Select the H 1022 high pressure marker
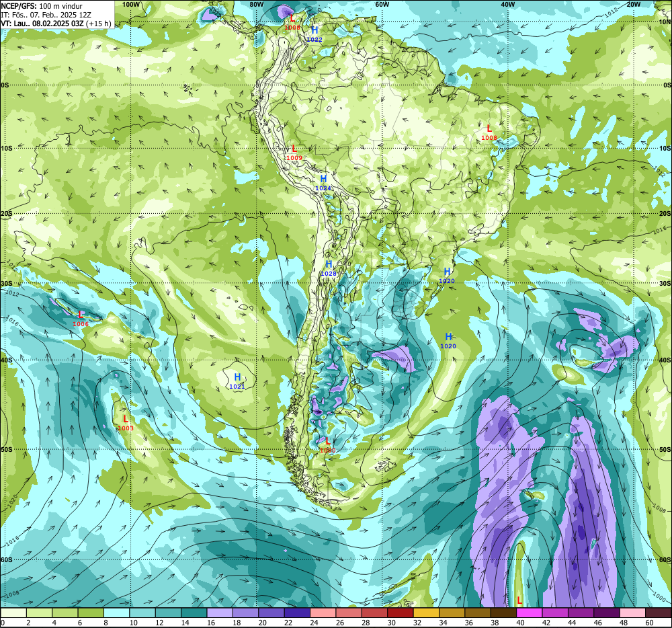This screenshot has height=628, width=672. pos(314,34)
